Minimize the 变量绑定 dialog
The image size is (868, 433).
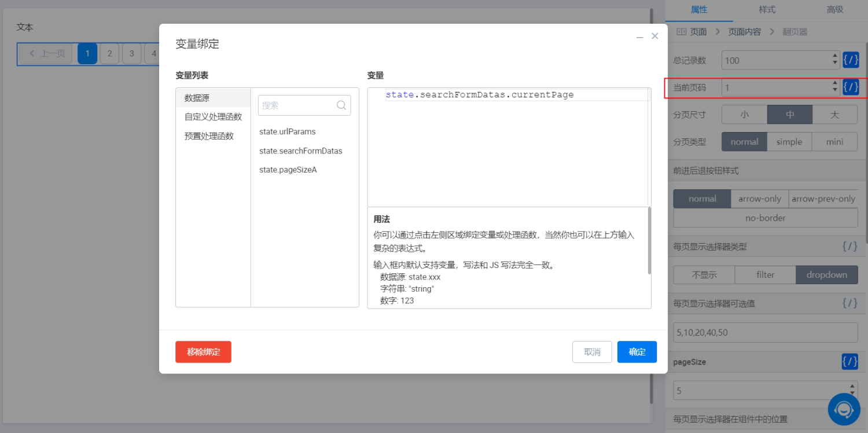pos(640,36)
